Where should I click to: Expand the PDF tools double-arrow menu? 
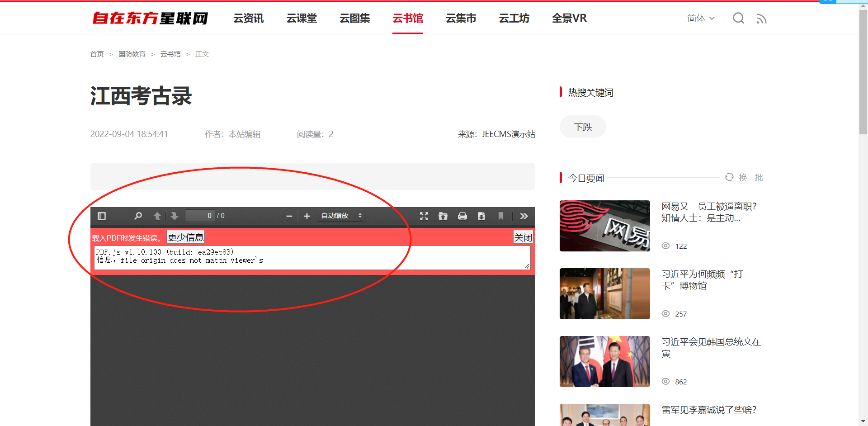click(524, 216)
